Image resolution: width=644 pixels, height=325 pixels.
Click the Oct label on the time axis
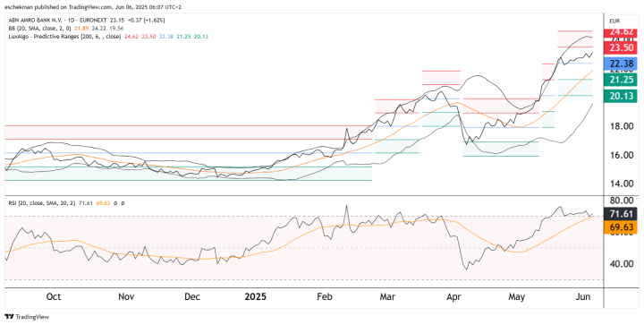click(x=54, y=296)
